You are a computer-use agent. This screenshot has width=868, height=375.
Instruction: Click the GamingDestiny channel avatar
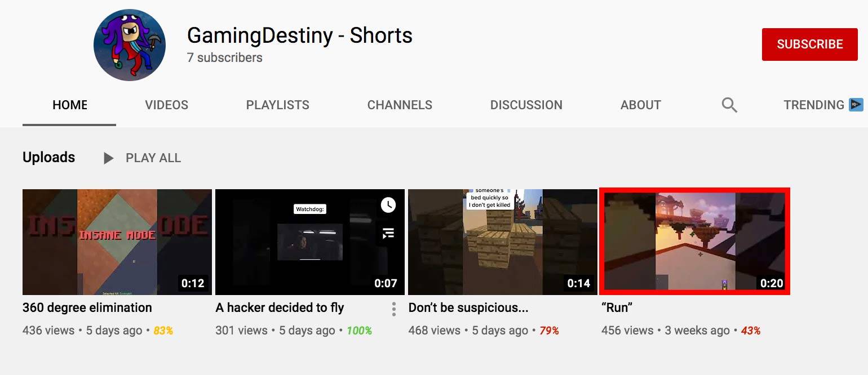(130, 45)
